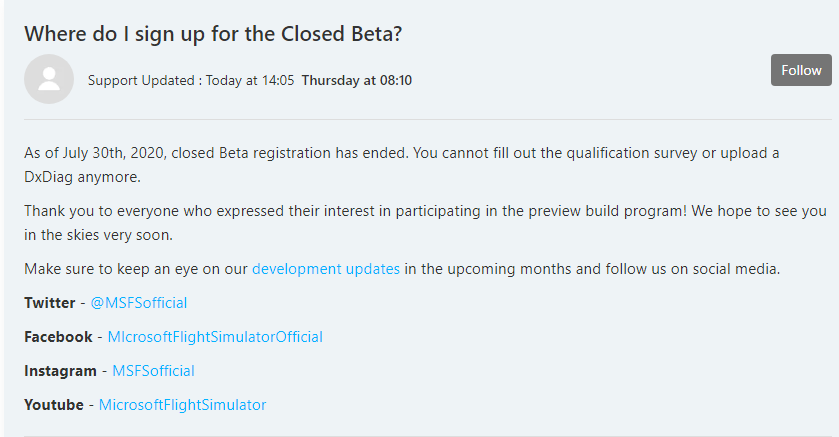Screen dimensions: 839x437
Task: Click the Thursday at 08:10 timestamp
Action: tap(357, 80)
